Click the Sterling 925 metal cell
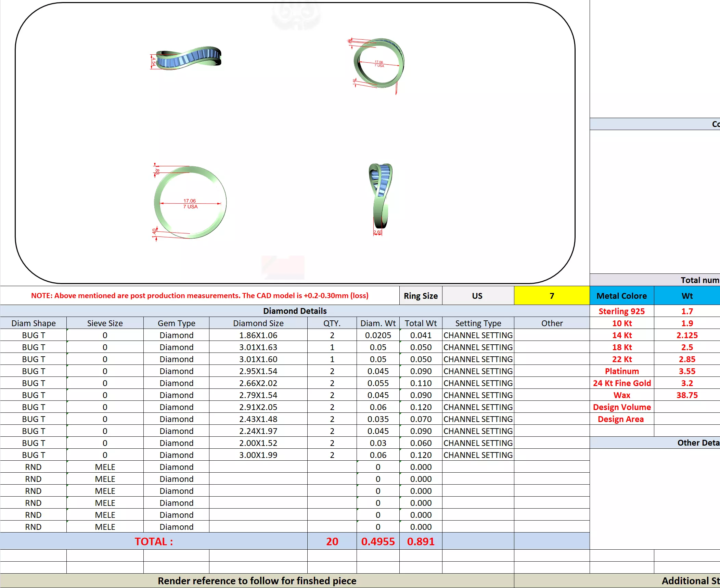Viewport: 720px width, 588px height. pyautogui.click(x=621, y=311)
